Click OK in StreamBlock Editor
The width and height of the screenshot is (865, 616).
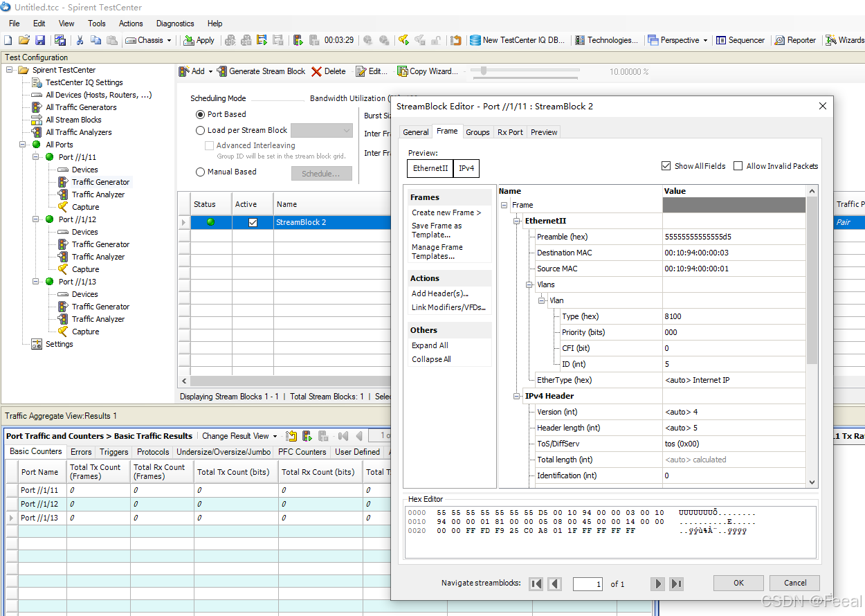coord(738,583)
